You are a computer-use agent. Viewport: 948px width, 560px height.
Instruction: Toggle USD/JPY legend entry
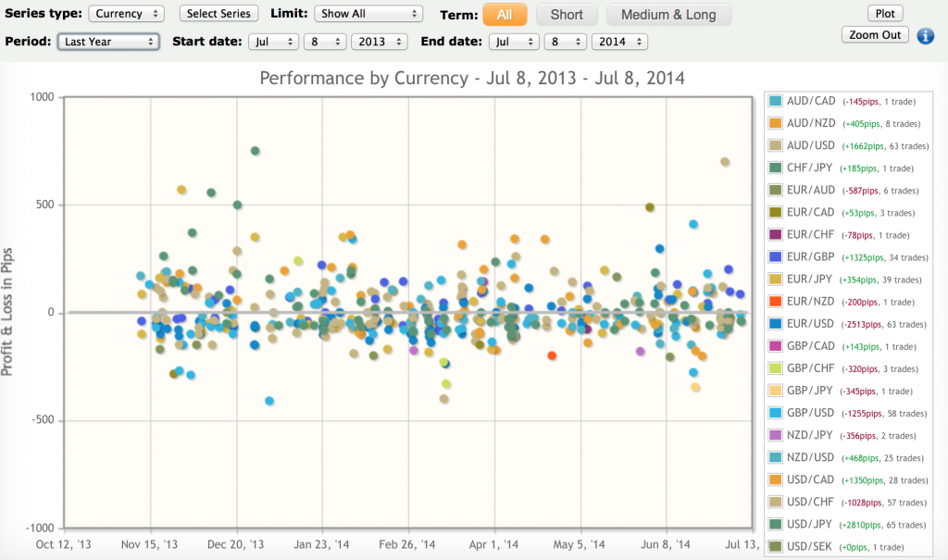pyautogui.click(x=809, y=525)
